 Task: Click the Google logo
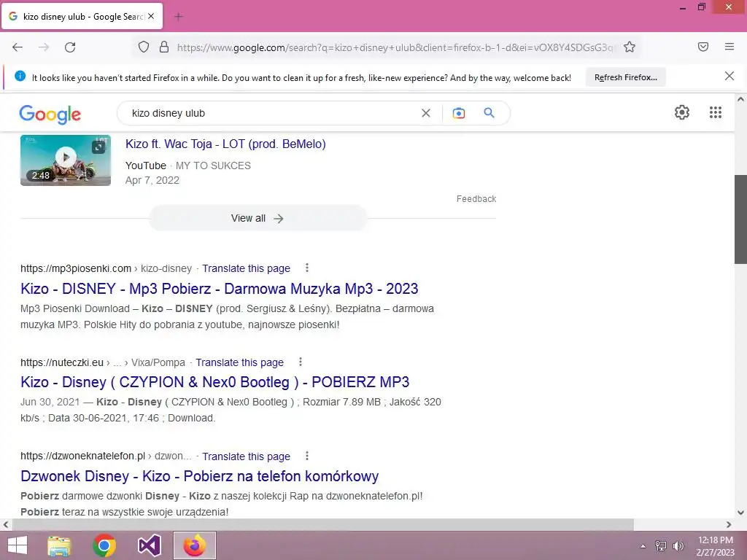click(50, 114)
